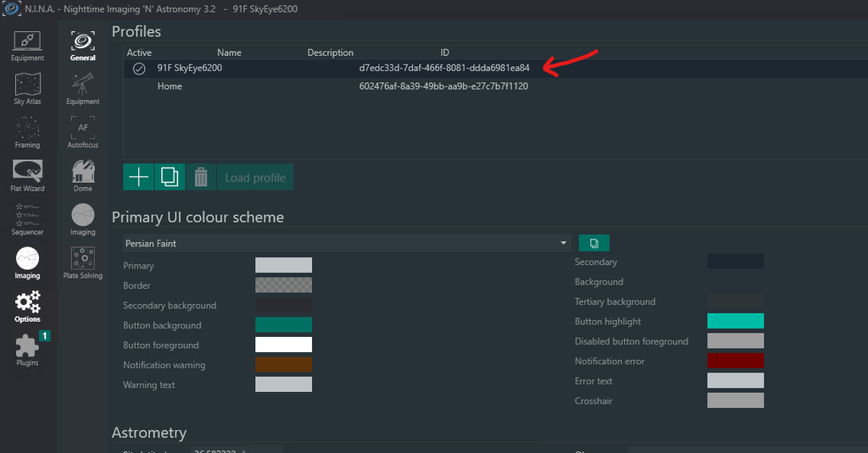
Task: Expand the Persian Faint colour scheme dropdown
Action: [x=347, y=243]
